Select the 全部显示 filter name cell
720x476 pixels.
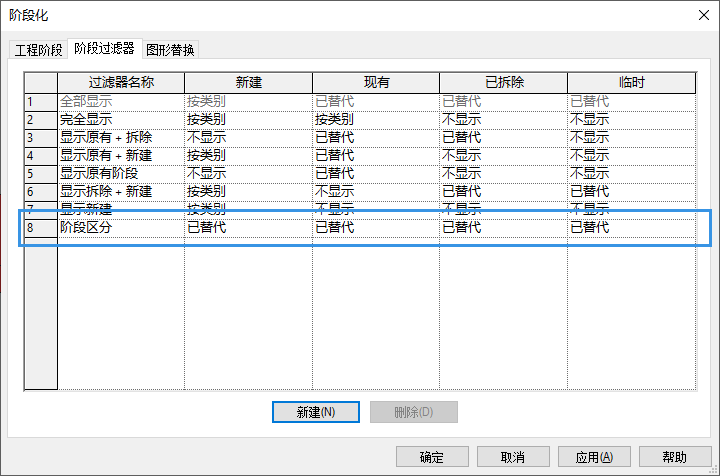tap(121, 102)
